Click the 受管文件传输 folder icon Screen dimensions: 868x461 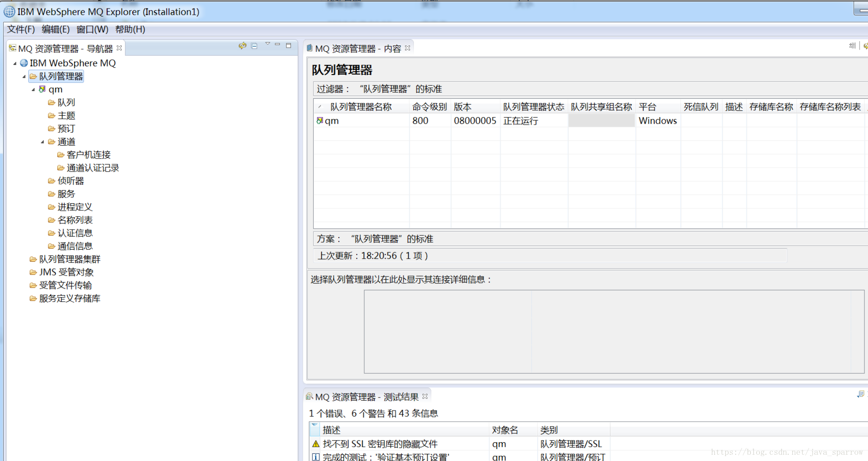pyautogui.click(x=33, y=285)
